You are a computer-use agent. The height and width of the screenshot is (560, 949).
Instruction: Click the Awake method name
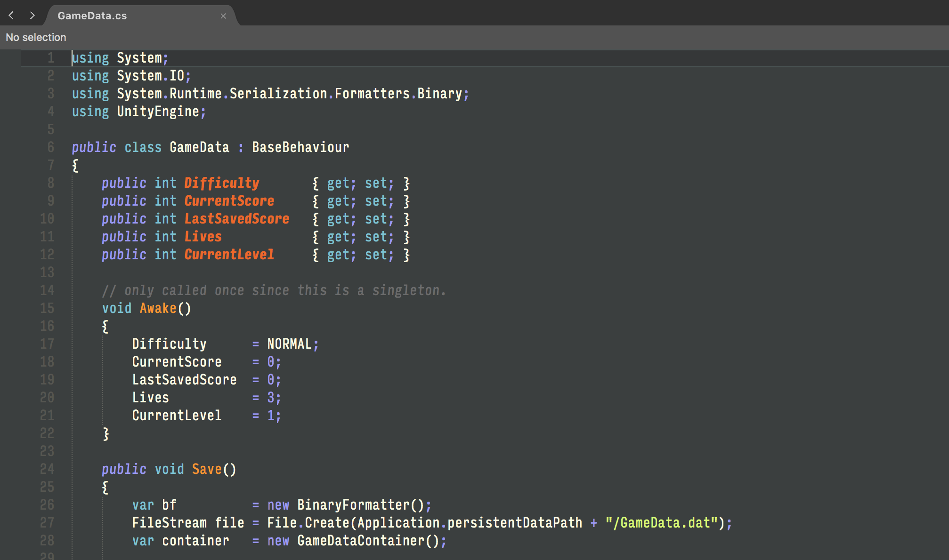[x=158, y=308]
